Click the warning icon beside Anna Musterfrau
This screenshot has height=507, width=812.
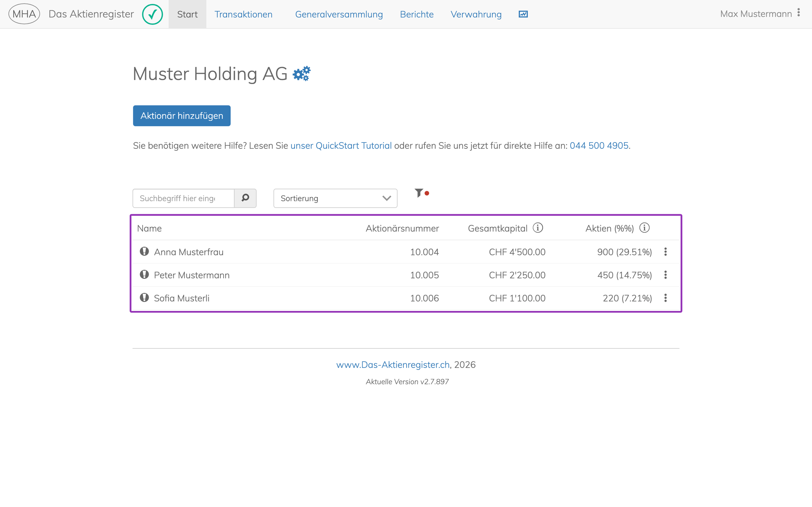pos(144,251)
